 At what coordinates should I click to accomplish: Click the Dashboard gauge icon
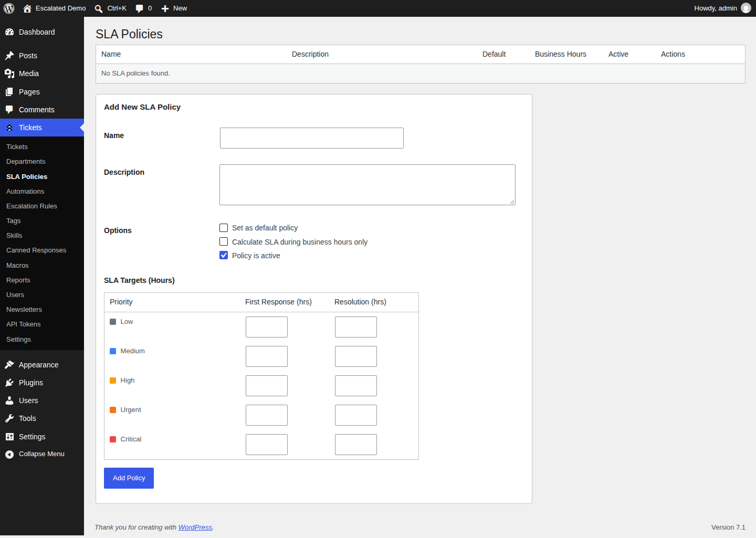point(9,32)
